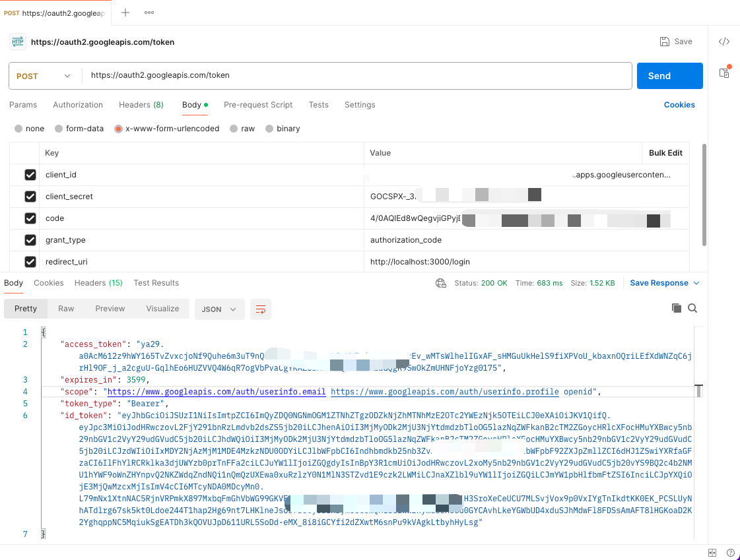The image size is (740, 560).
Task: Open the Pre-request Script tab
Action: (x=258, y=105)
